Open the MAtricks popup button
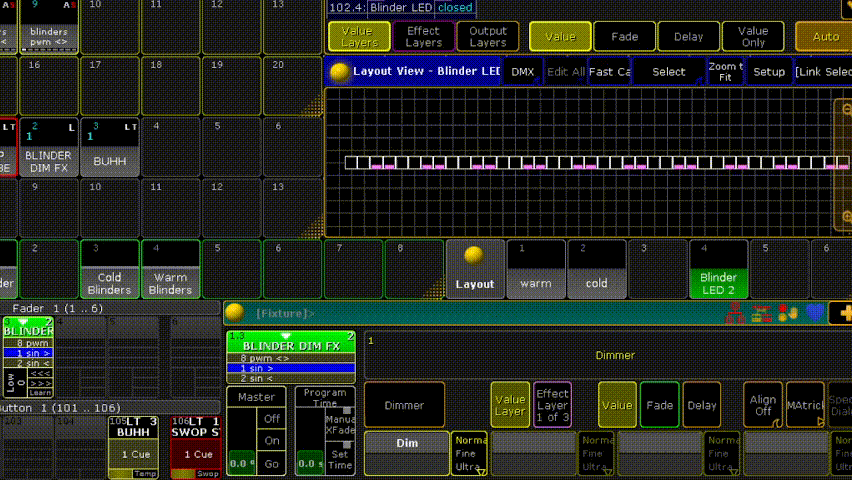This screenshot has height=480, width=852. click(805, 405)
